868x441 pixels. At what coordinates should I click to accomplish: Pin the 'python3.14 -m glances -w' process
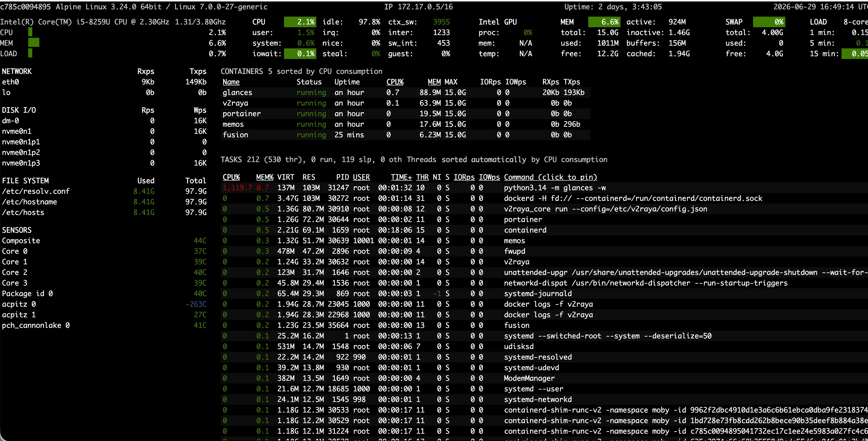coord(555,188)
